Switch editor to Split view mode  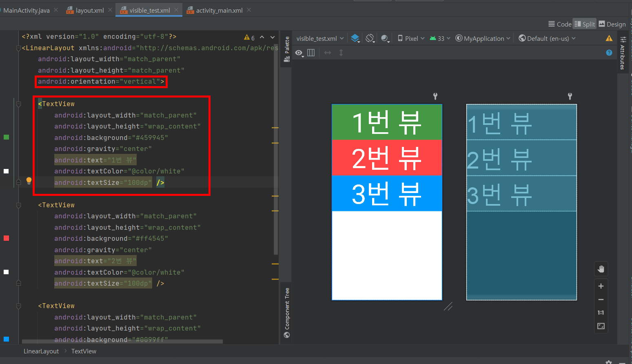[x=585, y=24]
